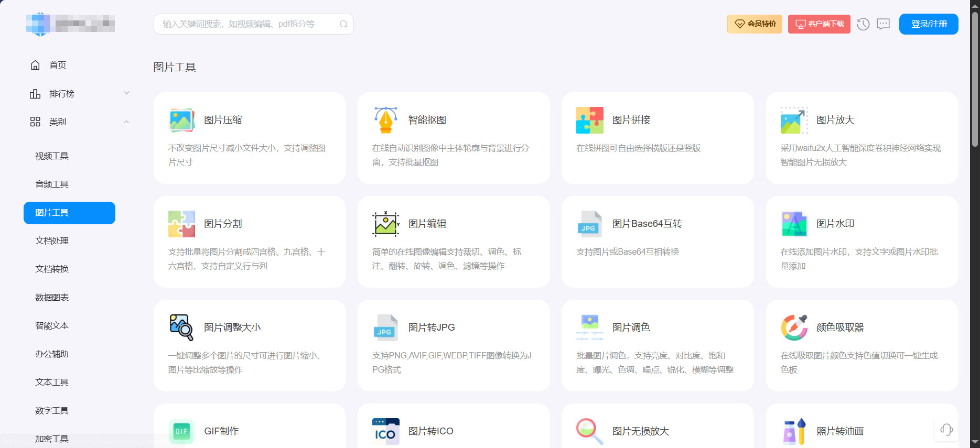Click the search magnifier icon
980x448 pixels.
pyautogui.click(x=343, y=24)
